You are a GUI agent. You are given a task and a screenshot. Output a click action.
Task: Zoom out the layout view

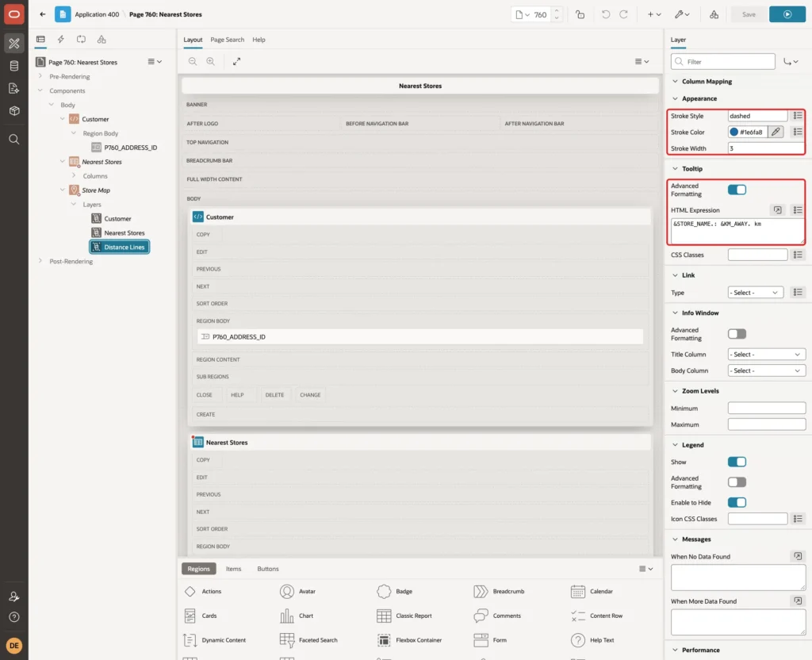pos(193,61)
